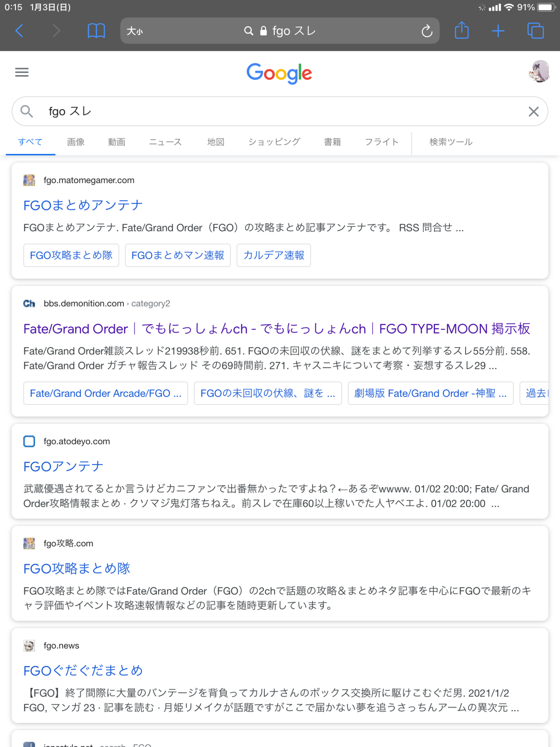Tap the カルデア速報 sitelink chip
Viewport: 560px width, 747px height.
(x=274, y=255)
